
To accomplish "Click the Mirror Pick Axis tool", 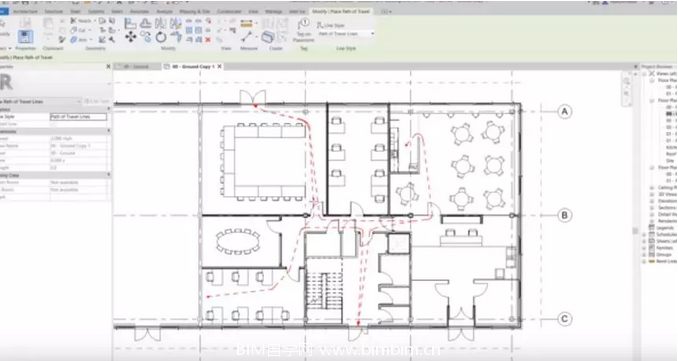I will tap(161, 23).
